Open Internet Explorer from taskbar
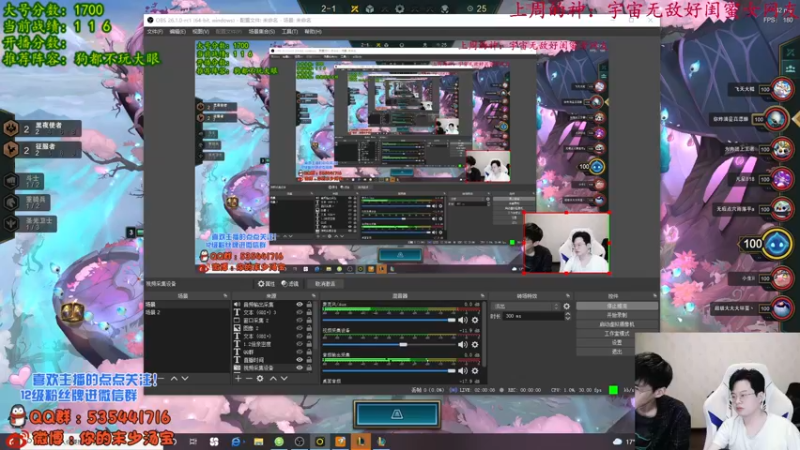Viewport: 800px width, 450px height. pyautogui.click(x=236, y=441)
